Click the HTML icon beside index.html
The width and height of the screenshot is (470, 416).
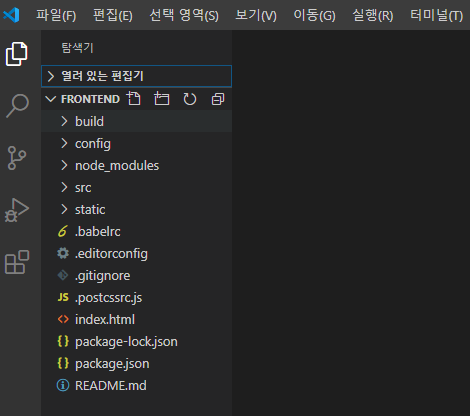pos(63,319)
